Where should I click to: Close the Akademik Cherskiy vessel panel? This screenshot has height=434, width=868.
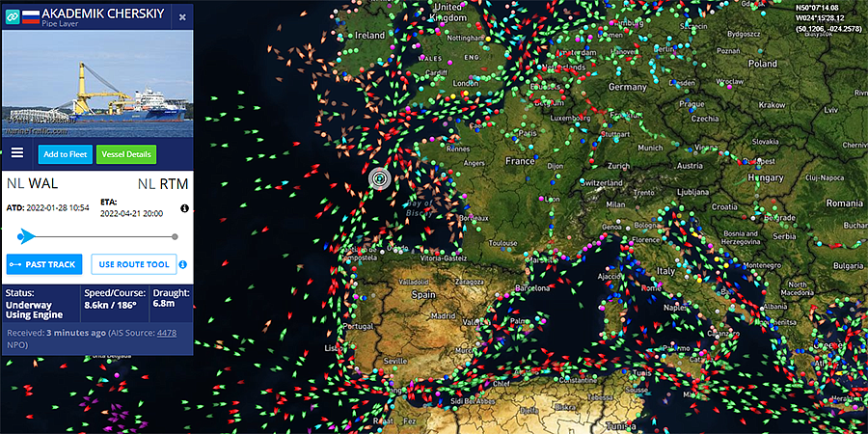pyautogui.click(x=182, y=17)
